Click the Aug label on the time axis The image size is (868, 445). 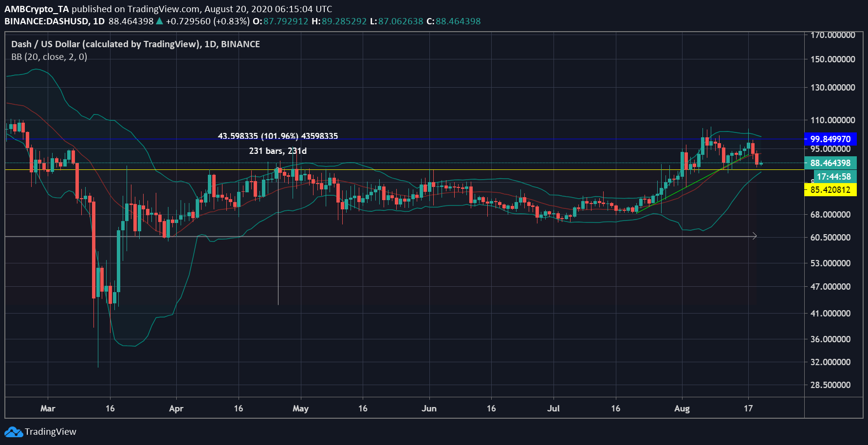pos(682,408)
